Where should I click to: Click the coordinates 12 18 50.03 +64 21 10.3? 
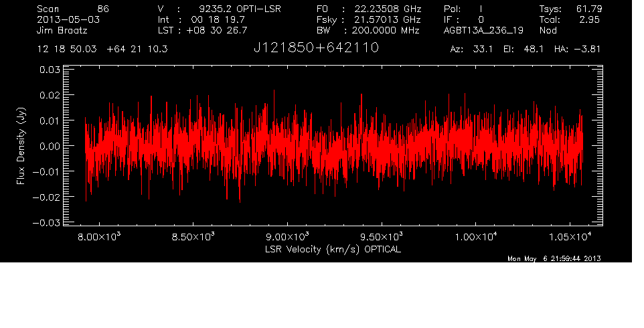(x=103, y=50)
